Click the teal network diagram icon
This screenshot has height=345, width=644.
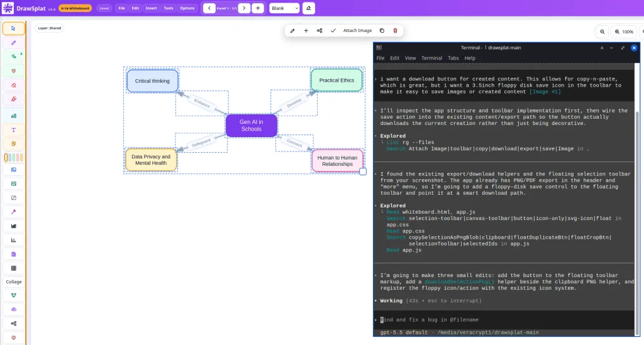[14, 295]
